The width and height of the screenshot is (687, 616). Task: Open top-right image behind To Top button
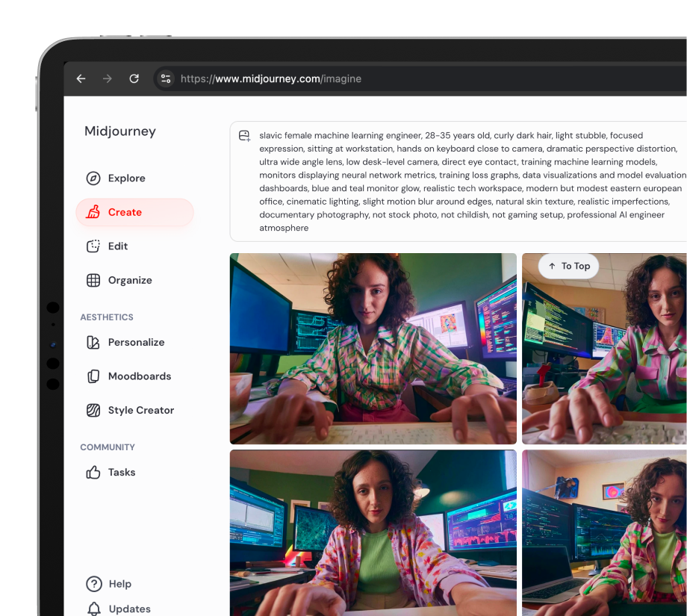click(x=604, y=349)
